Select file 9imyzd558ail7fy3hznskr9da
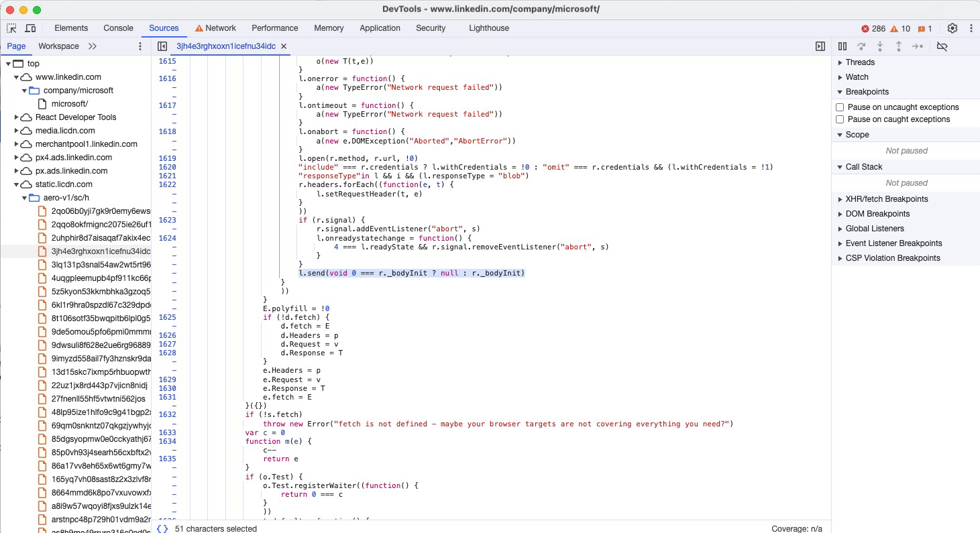 tap(101, 358)
